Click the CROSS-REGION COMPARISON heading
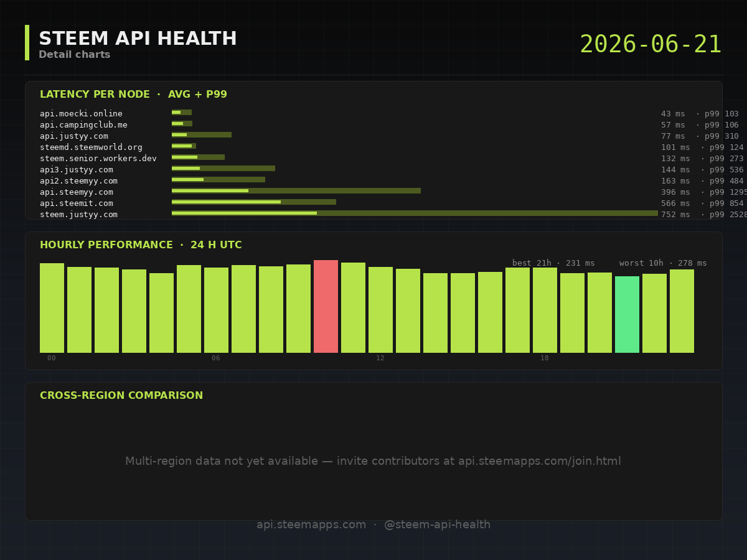This screenshot has height=560, width=747. coord(121,396)
